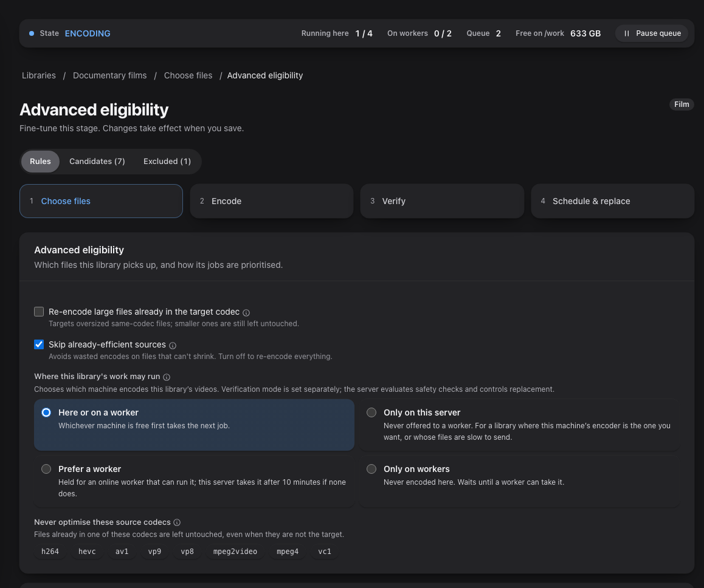
Task: Open info icon beside Skip already-efficient sources
Action: coord(173,346)
